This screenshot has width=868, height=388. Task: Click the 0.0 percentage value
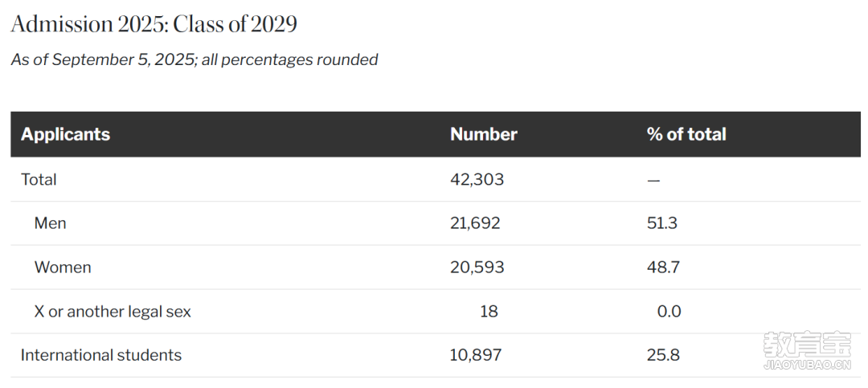(x=669, y=312)
